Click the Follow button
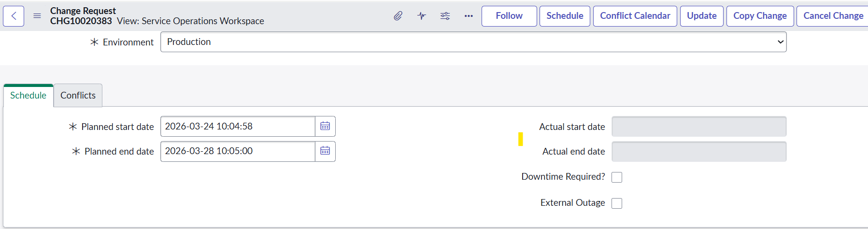 tap(509, 16)
